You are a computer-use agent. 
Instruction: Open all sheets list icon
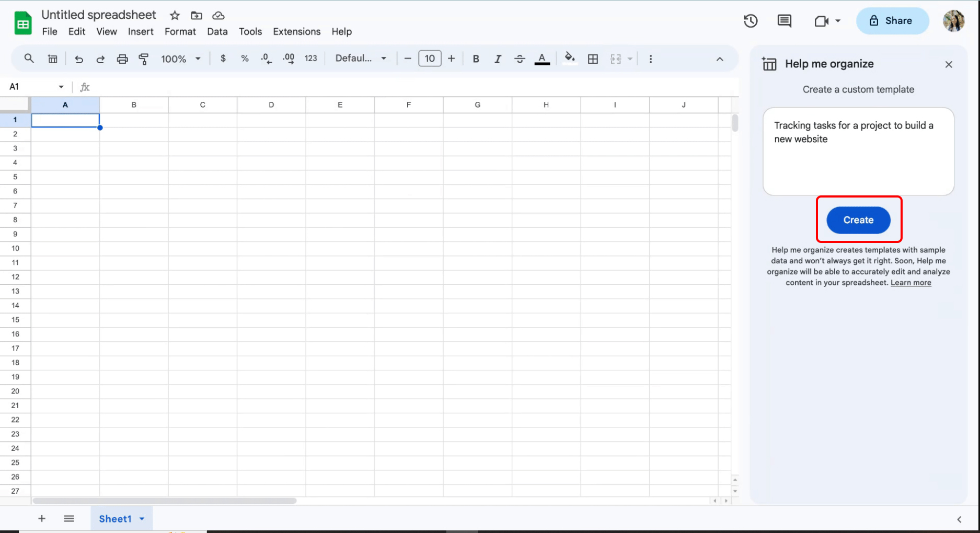69,518
